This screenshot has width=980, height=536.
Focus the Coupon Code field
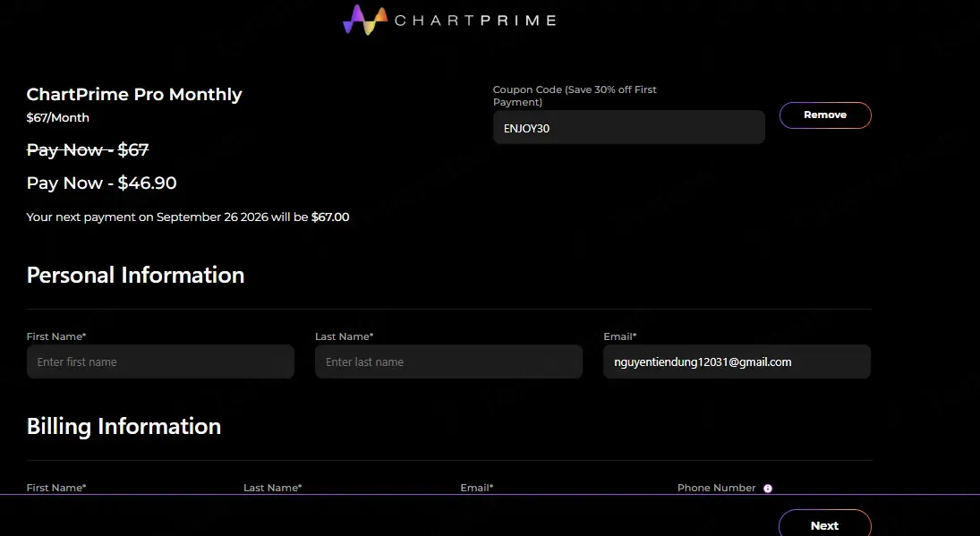[629, 127]
